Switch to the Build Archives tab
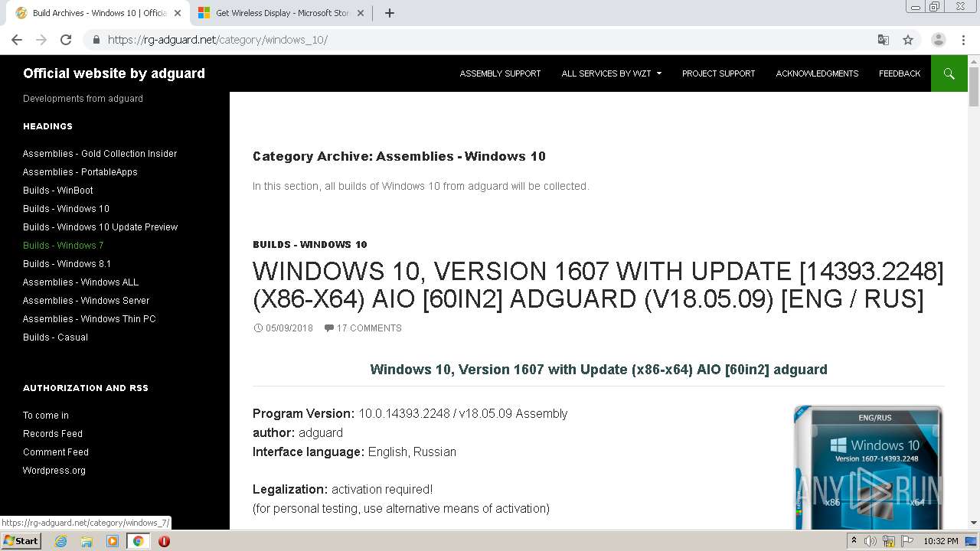Image resolution: width=980 pixels, height=551 pixels. [x=100, y=13]
